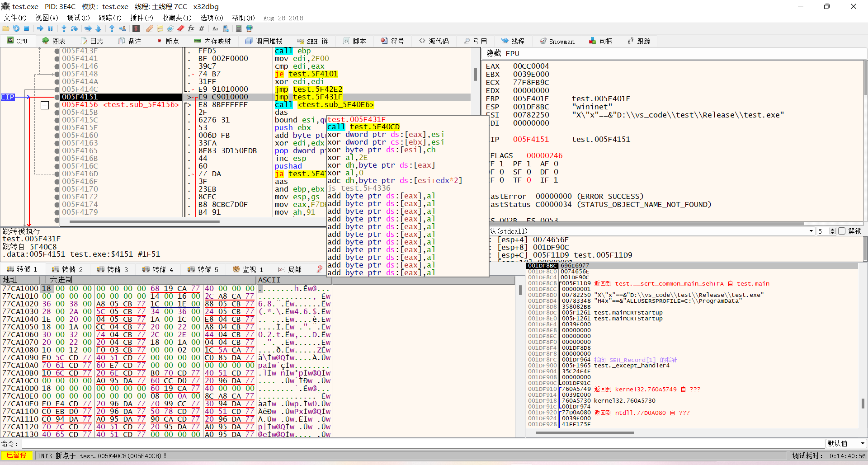Screen dimensions: 868x465
Task: Switch to the SEH 链 tab
Action: [312, 41]
